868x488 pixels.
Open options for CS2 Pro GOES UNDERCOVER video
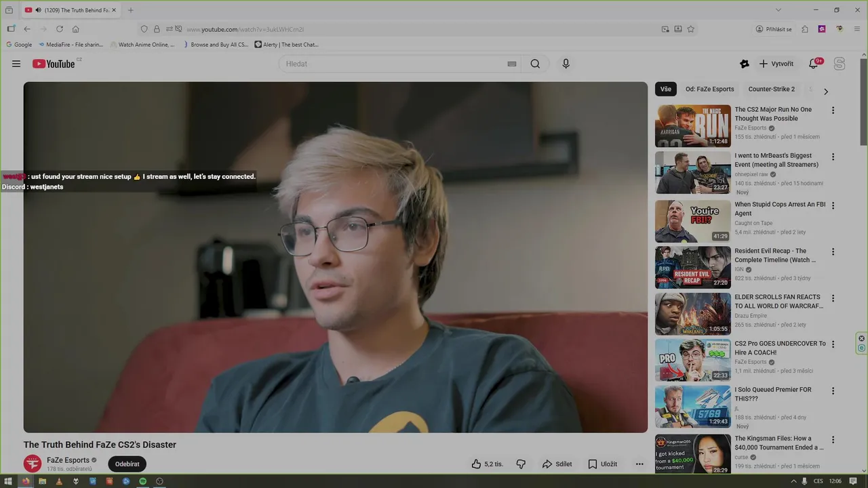tap(833, 344)
